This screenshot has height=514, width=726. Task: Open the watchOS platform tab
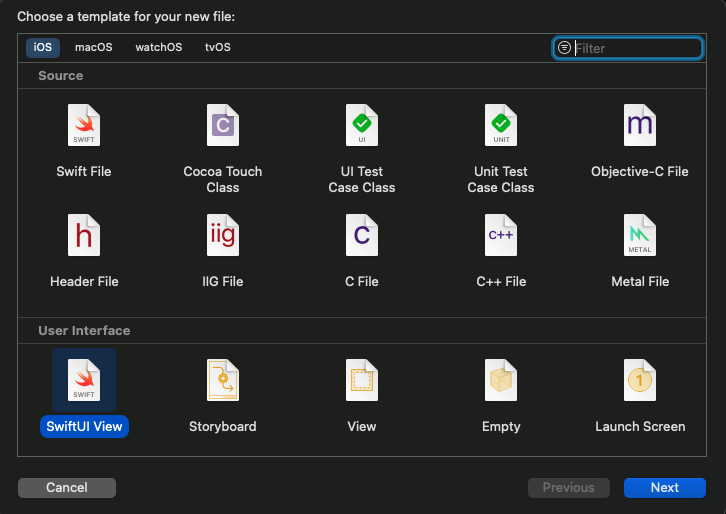[x=159, y=48]
